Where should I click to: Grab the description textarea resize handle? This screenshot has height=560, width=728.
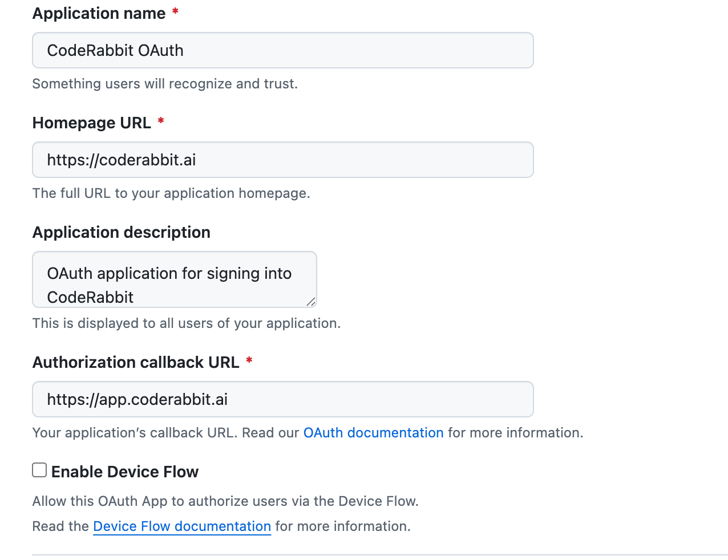[310, 302]
